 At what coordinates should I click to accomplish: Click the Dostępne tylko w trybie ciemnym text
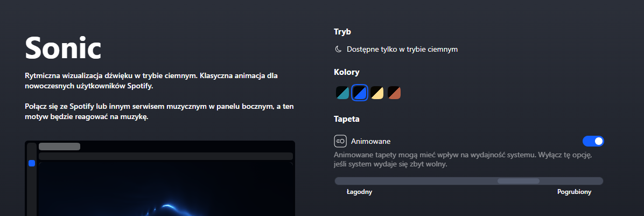click(402, 49)
